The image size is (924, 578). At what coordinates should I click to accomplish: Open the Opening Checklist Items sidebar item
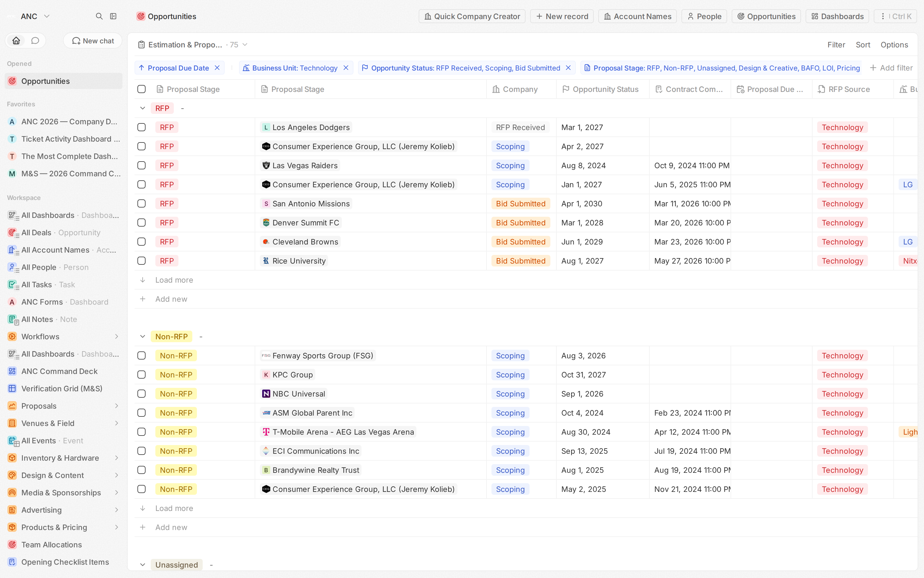[x=64, y=562]
